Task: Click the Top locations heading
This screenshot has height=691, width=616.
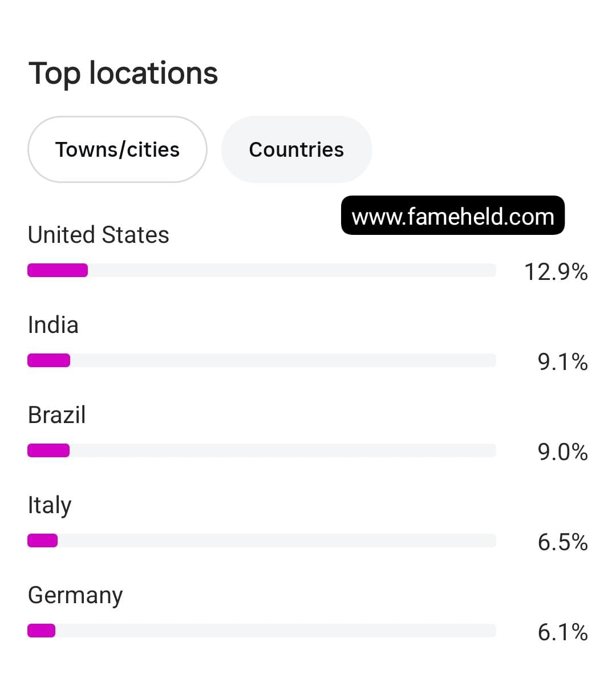Action: coord(123,74)
